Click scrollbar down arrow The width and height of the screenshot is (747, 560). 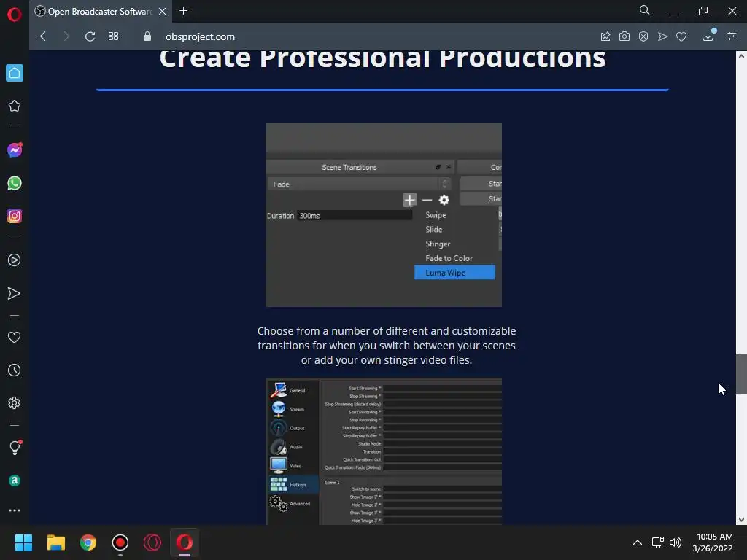click(741, 520)
